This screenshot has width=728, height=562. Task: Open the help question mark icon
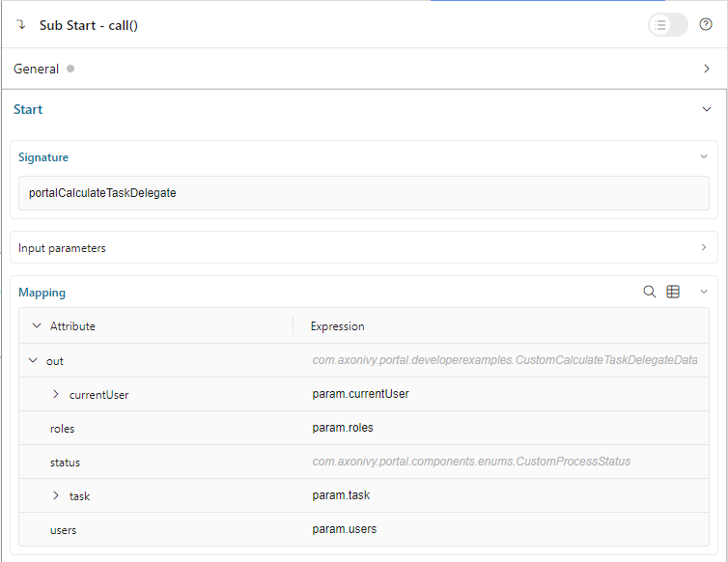click(705, 25)
